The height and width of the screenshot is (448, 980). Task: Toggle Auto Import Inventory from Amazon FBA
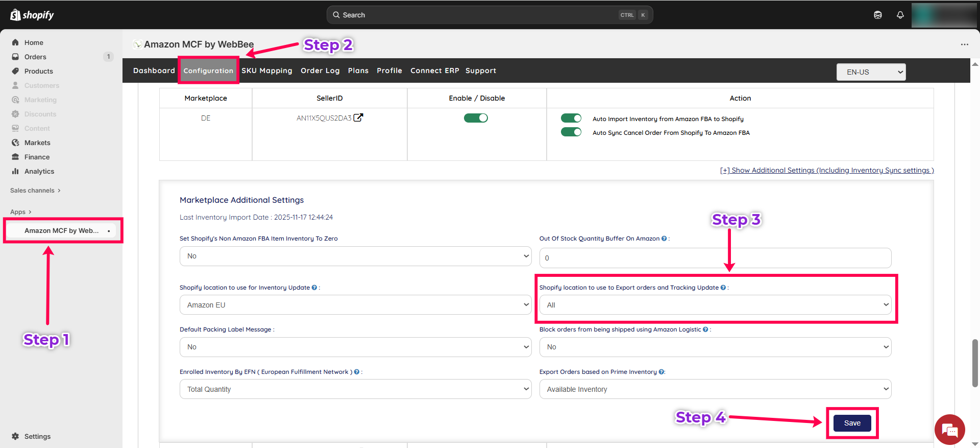coord(571,119)
